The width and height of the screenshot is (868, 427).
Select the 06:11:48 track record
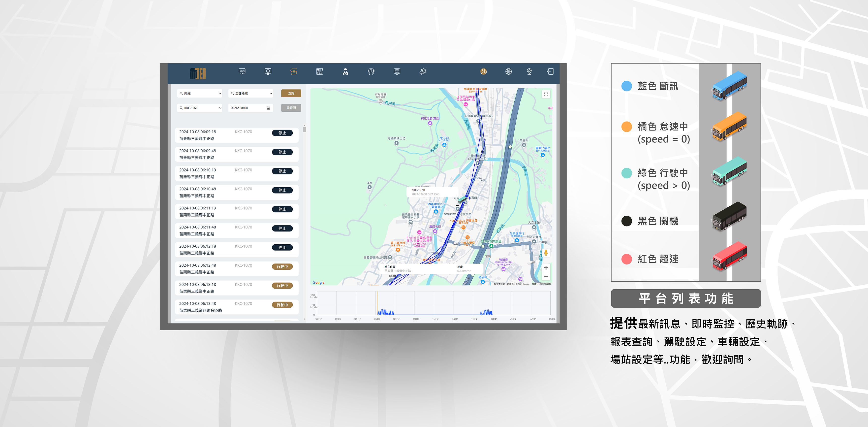(x=237, y=230)
